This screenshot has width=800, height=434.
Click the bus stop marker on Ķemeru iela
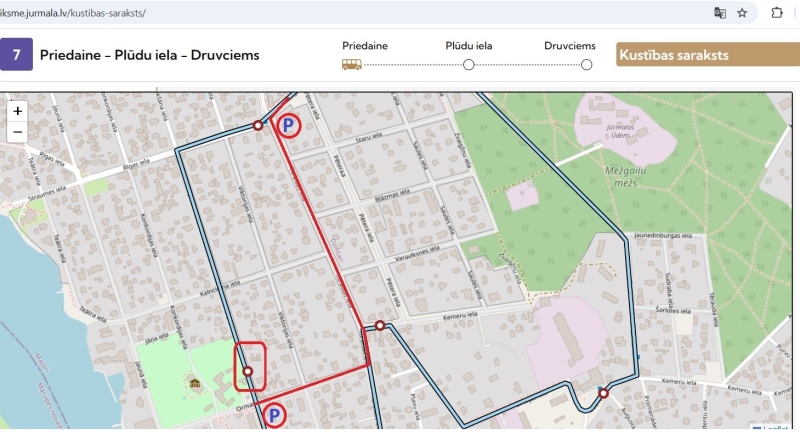click(380, 325)
